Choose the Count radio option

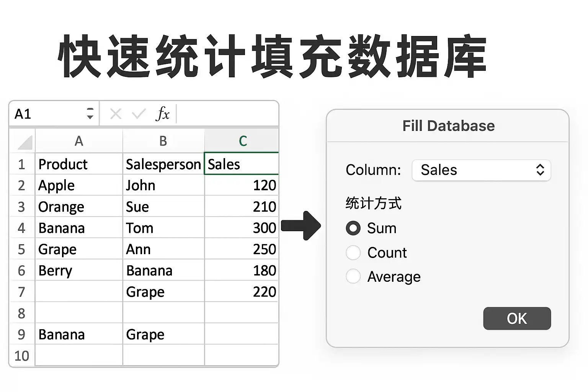tap(353, 253)
